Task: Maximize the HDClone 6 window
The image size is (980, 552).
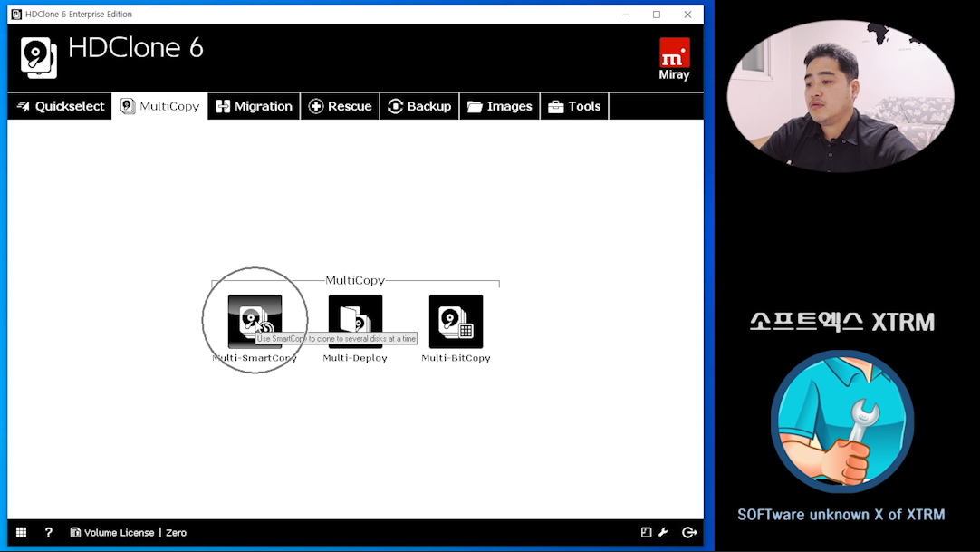Action: [657, 15]
